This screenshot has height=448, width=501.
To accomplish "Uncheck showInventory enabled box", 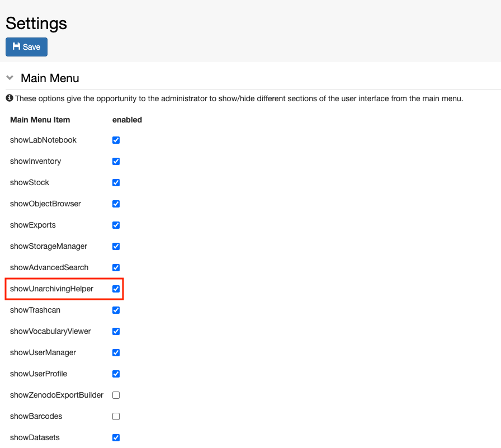I will [x=116, y=162].
